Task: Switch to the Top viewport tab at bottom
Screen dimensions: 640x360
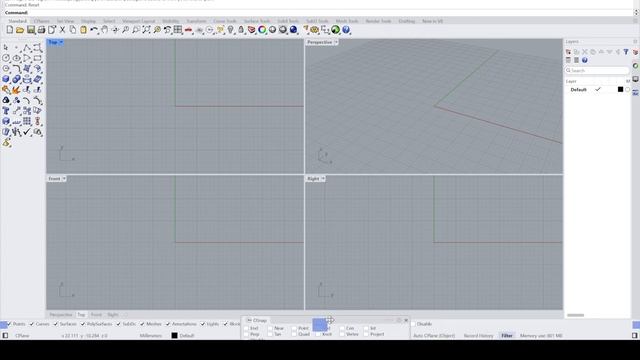Action: (81, 315)
